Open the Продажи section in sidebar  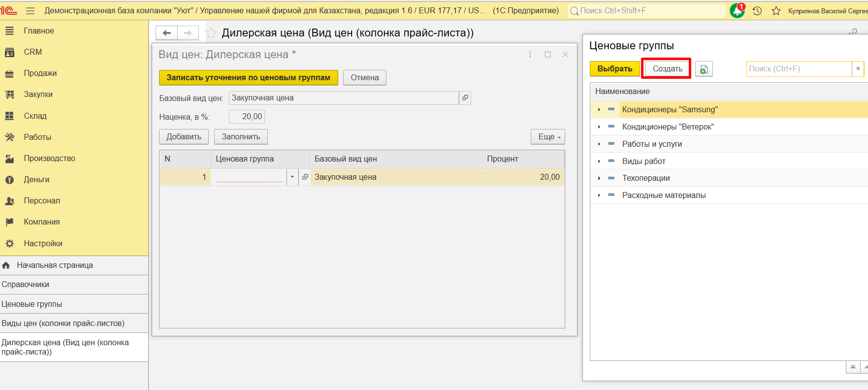[40, 73]
